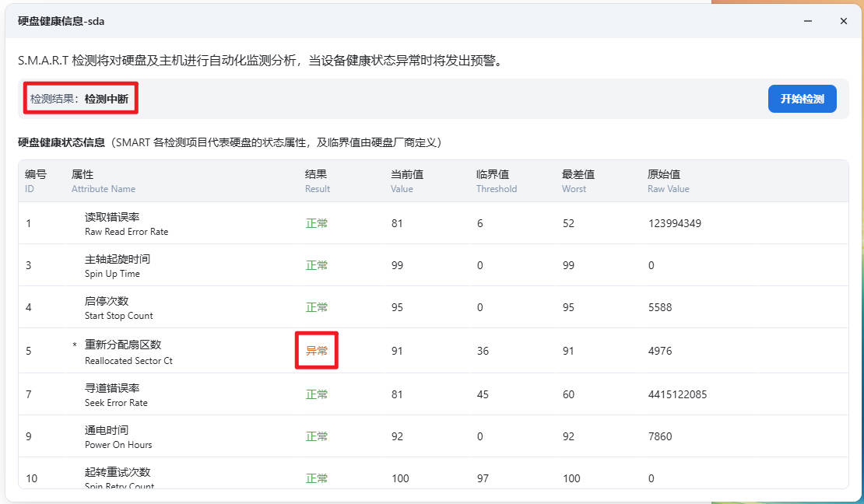Click the 当前值 Value column header
This screenshot has width=864, height=504.
click(406, 181)
